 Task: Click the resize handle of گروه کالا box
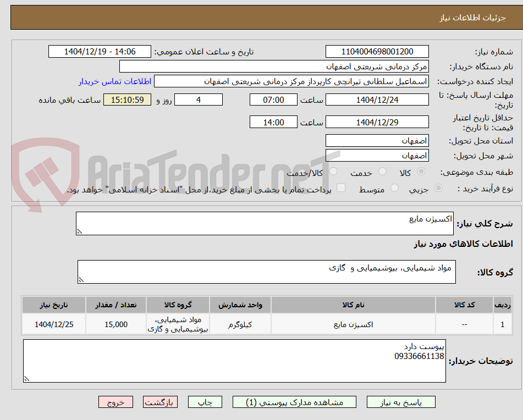click(x=81, y=280)
